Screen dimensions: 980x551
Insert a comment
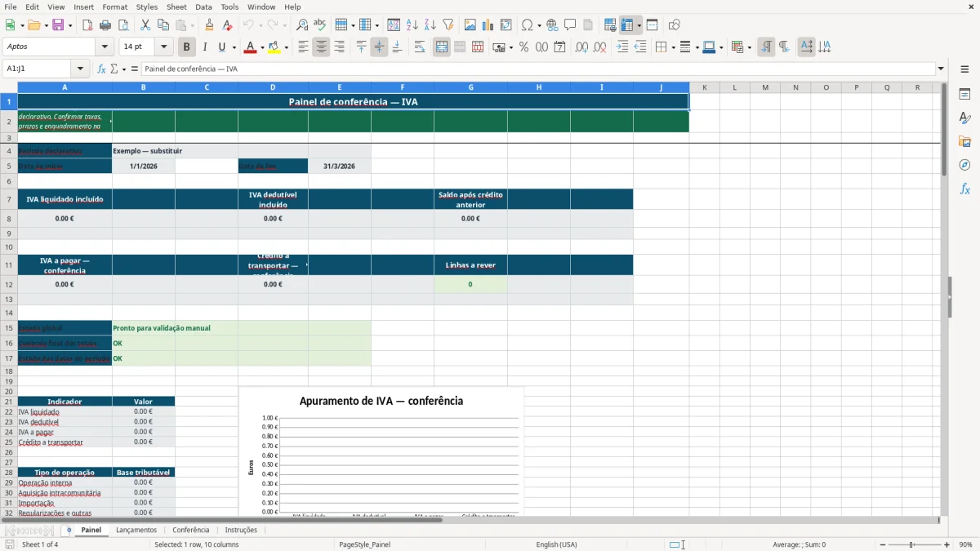point(571,25)
